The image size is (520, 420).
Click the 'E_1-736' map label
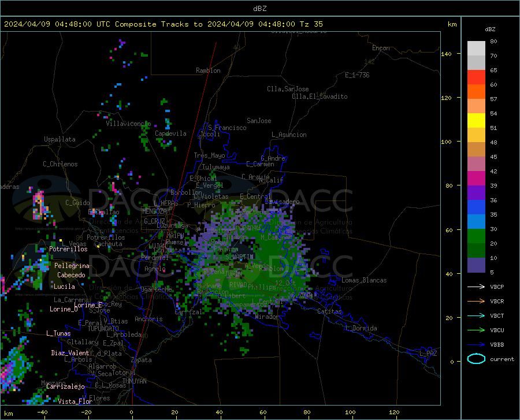[357, 75]
